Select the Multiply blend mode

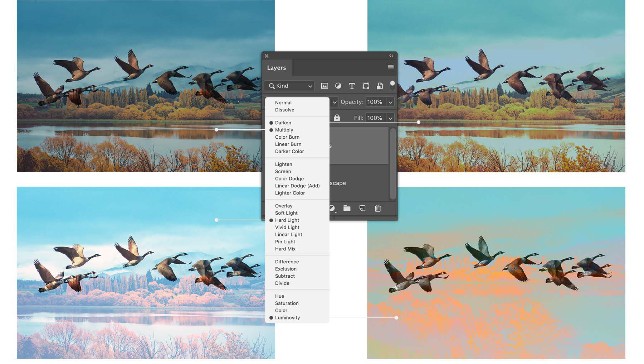(285, 130)
